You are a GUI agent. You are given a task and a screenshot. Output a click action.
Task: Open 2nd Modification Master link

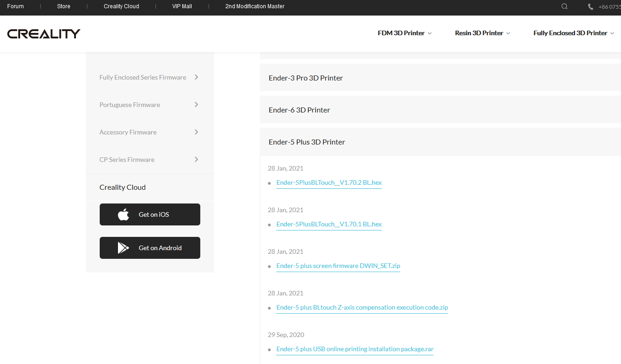pyautogui.click(x=255, y=6)
